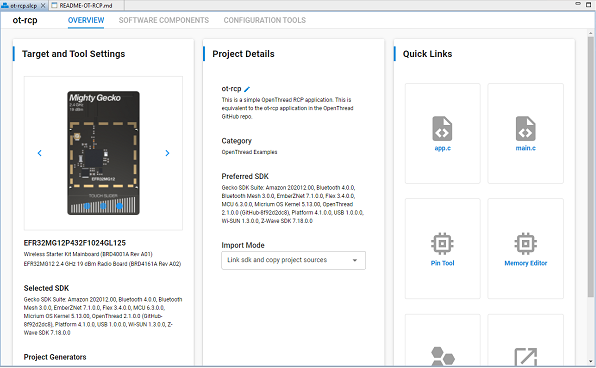This screenshot has height=368, width=596.
Task: Maximize the editor pane
Action: click(x=589, y=4)
